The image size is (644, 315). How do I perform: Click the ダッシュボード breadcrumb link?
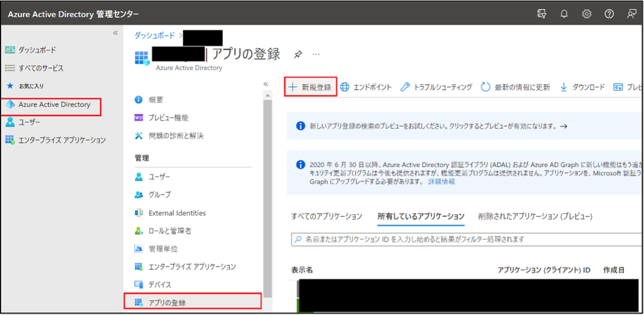click(155, 35)
